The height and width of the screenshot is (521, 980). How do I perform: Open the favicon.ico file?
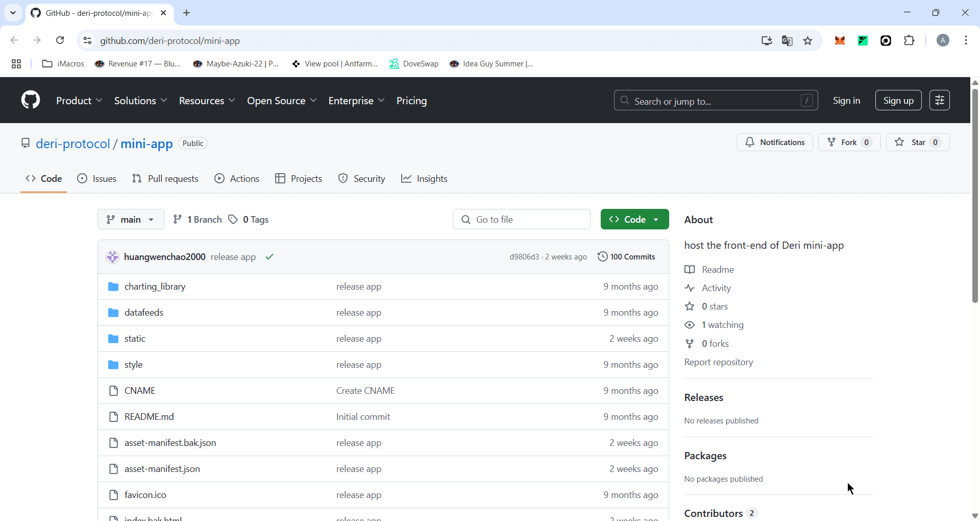(x=145, y=495)
